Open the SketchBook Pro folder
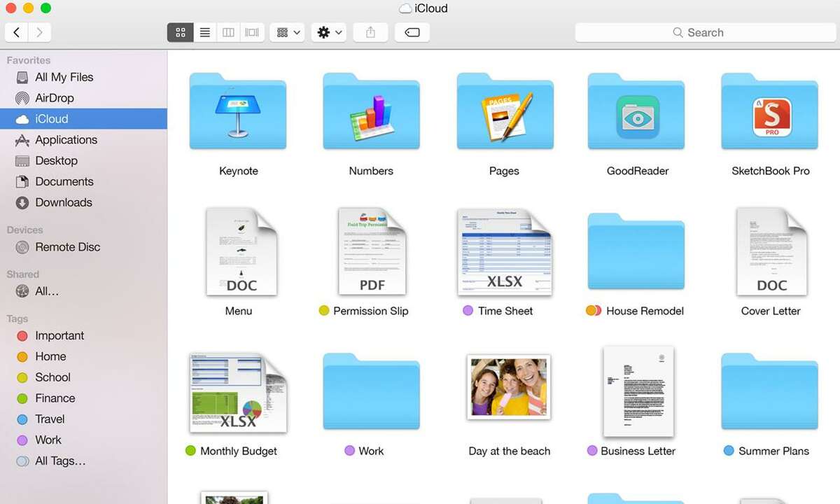This screenshot has height=504, width=840. click(x=769, y=112)
